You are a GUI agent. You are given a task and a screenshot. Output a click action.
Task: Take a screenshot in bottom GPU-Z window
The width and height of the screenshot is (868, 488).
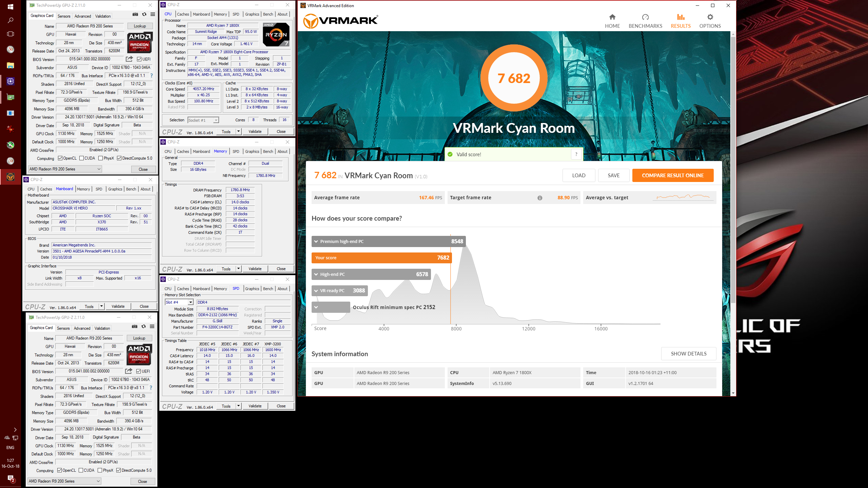click(135, 326)
